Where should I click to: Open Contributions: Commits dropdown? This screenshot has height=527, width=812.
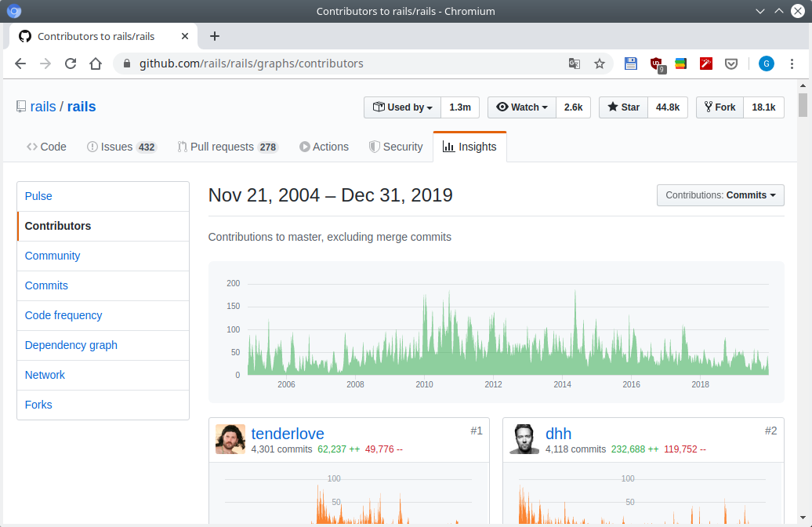[720, 195]
